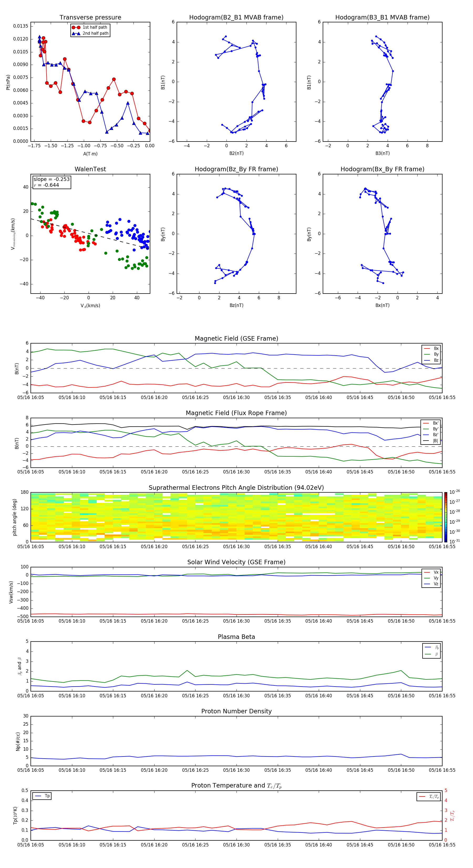Select the "2nd half path" legend entry
Image resolution: width=473 pixels, height=868 pixels.
90,33
